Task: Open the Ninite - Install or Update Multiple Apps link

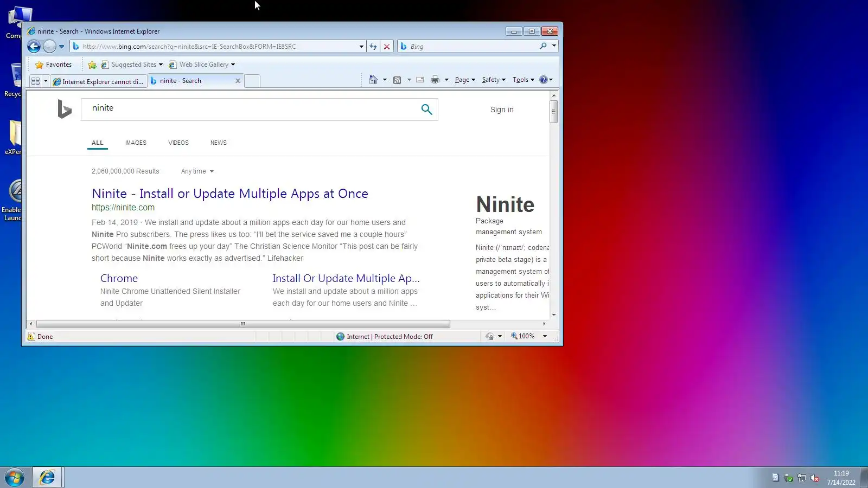Action: click(x=230, y=194)
